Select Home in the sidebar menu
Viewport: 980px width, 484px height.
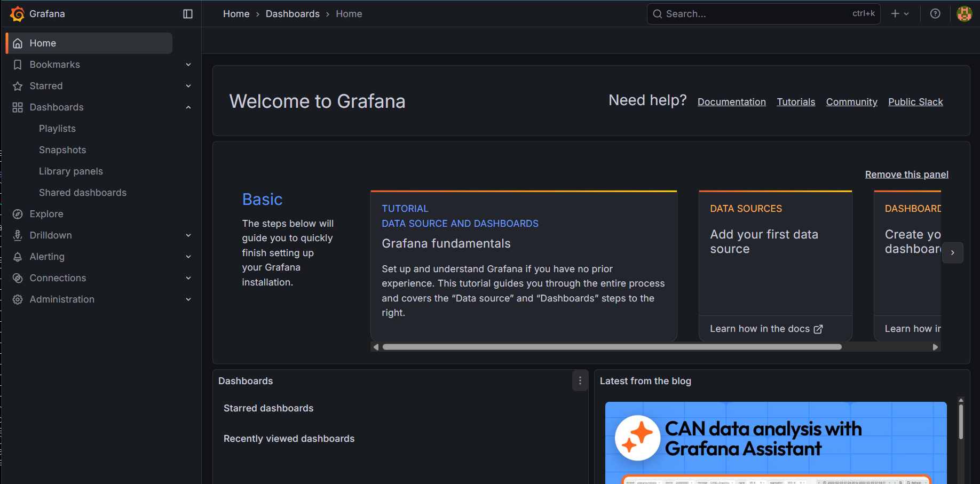coord(89,43)
